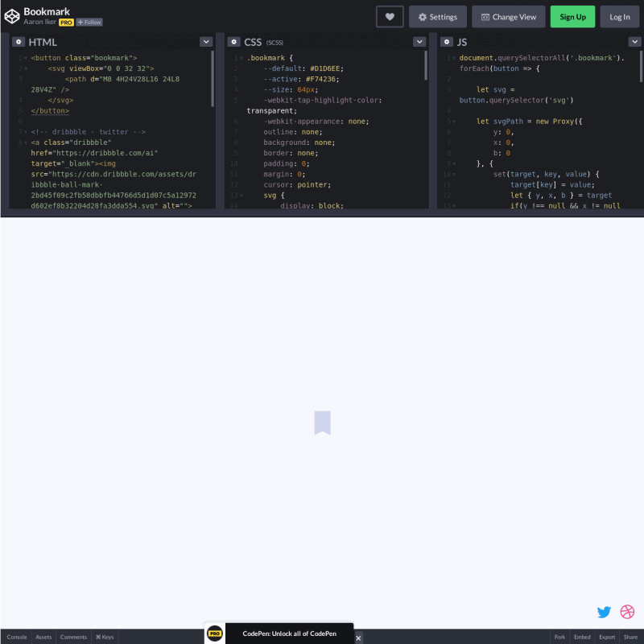644x644 pixels.
Task: Close the CodePen PRO banner
Action: [x=358, y=638]
